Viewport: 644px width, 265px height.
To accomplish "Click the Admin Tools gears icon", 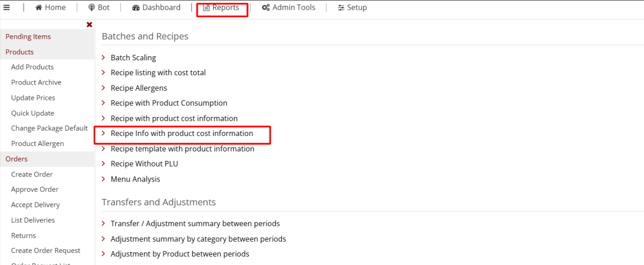I will point(266,8).
